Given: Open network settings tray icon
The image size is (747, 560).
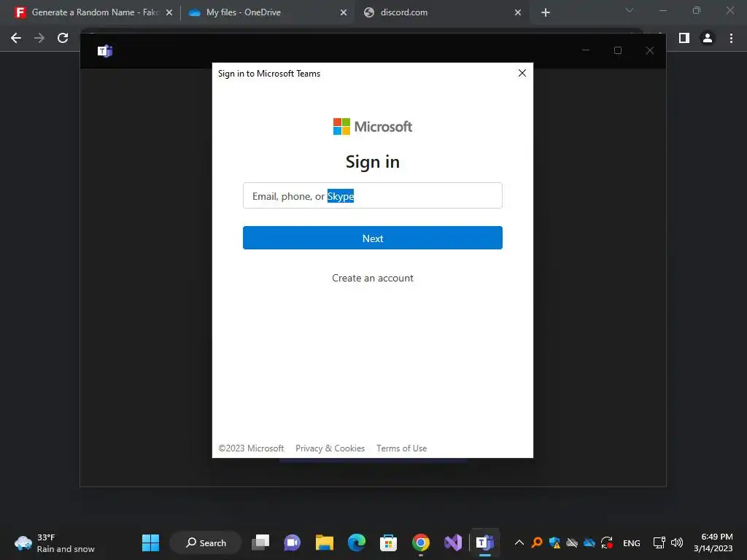Looking at the screenshot, I should (659, 542).
